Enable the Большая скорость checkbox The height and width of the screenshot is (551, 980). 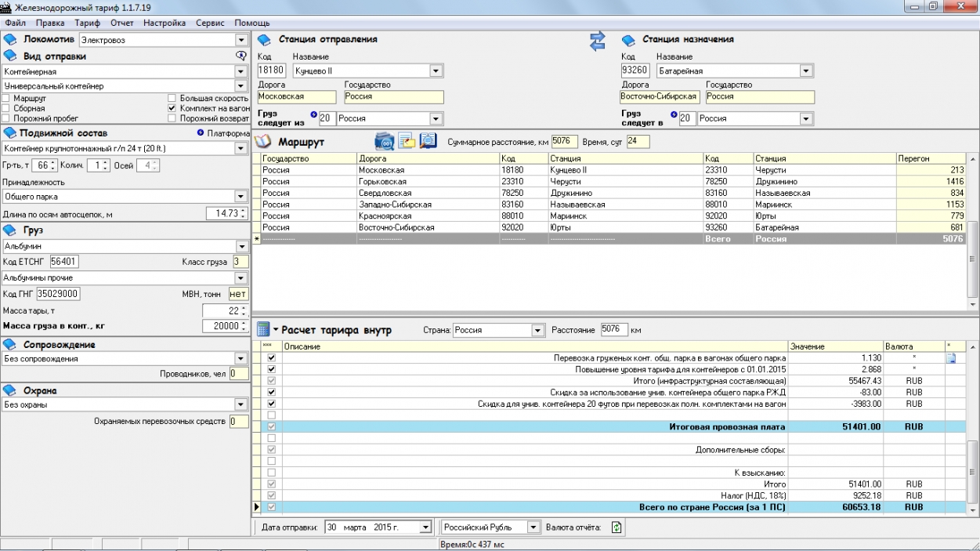pyautogui.click(x=173, y=99)
